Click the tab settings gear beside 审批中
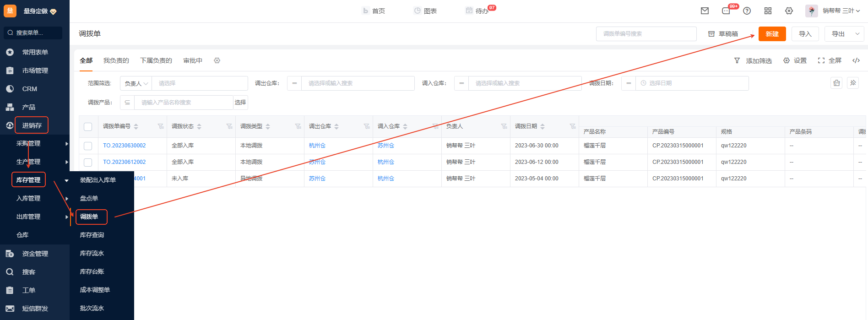Viewport: 868px width, 320px height. pyautogui.click(x=217, y=60)
